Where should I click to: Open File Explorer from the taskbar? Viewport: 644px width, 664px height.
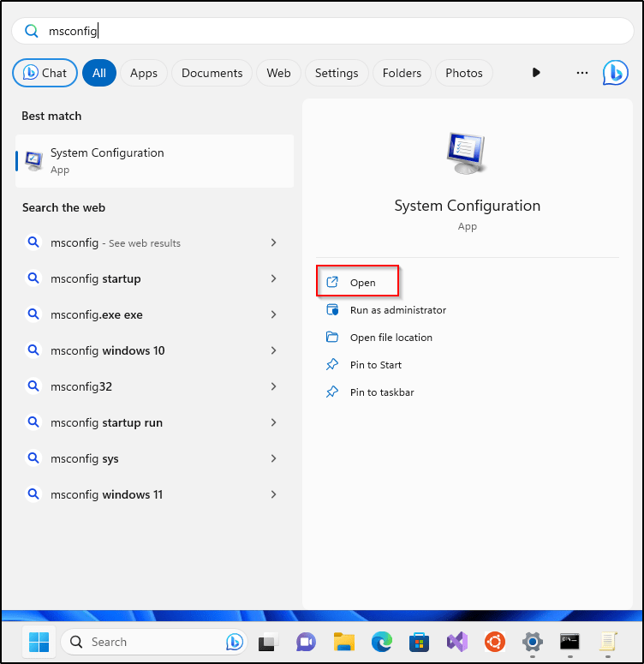pyautogui.click(x=344, y=642)
